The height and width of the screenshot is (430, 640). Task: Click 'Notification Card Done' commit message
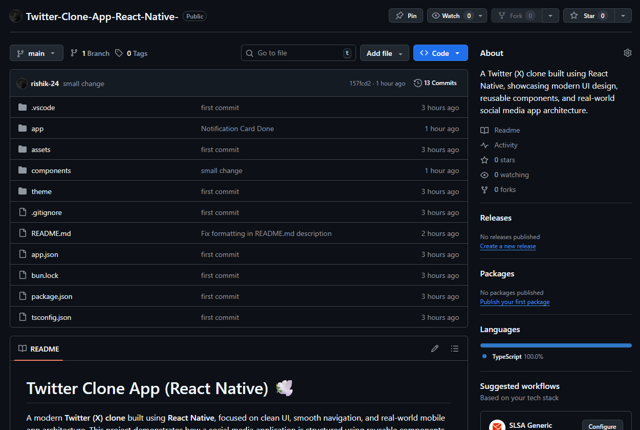click(237, 129)
